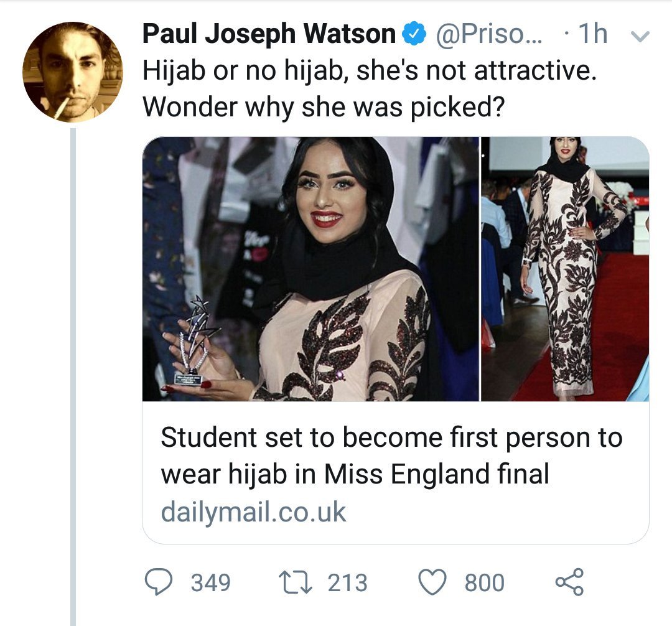Click the display name Paul Joseph Watson
The image size is (672, 626).
coord(269,35)
